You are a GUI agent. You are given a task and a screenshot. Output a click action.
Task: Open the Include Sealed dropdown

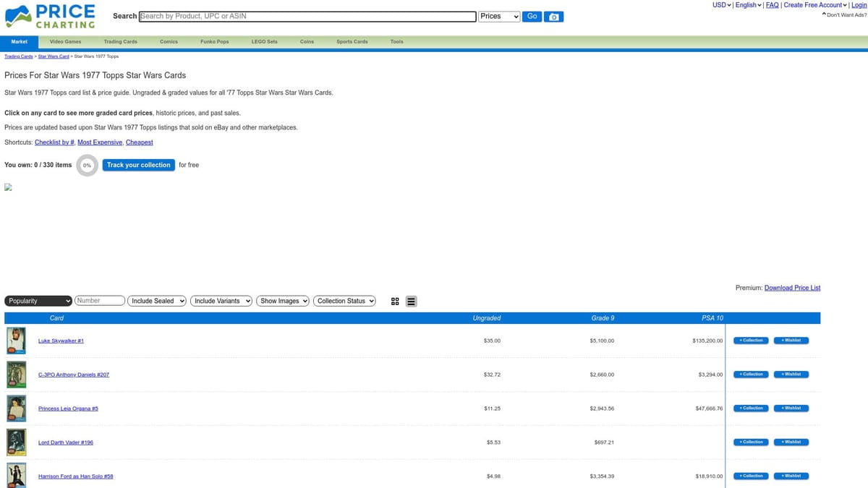[x=157, y=301]
